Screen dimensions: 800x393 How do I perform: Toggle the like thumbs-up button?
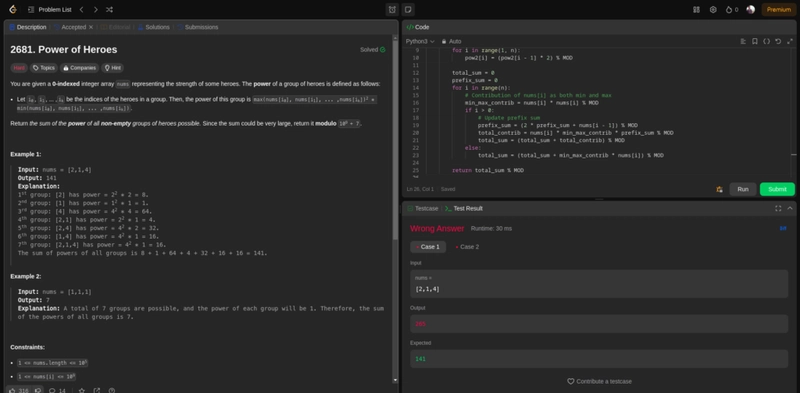click(19, 390)
